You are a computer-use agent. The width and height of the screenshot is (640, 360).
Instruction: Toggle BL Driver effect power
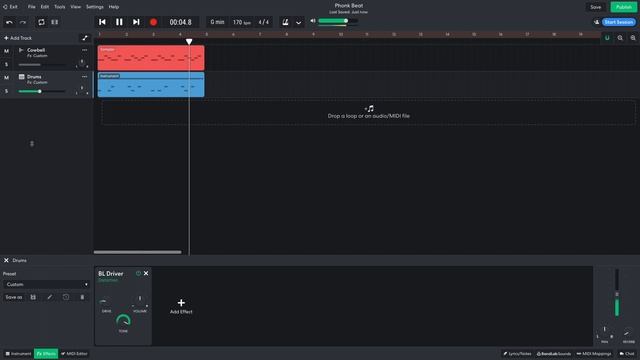(138, 273)
